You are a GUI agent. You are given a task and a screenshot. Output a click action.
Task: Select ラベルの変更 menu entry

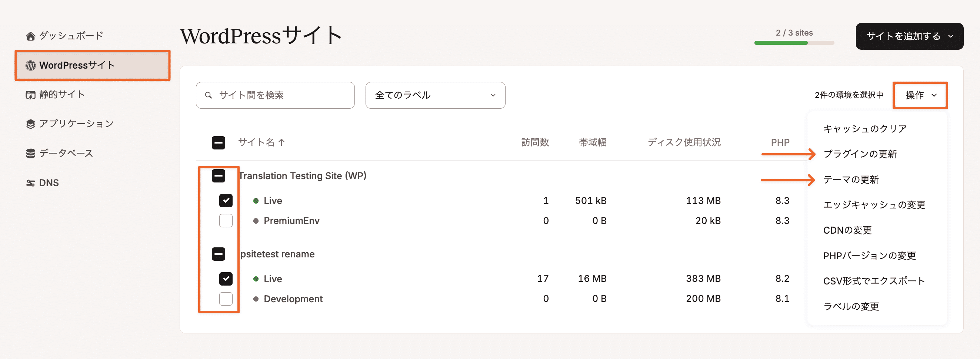(851, 307)
